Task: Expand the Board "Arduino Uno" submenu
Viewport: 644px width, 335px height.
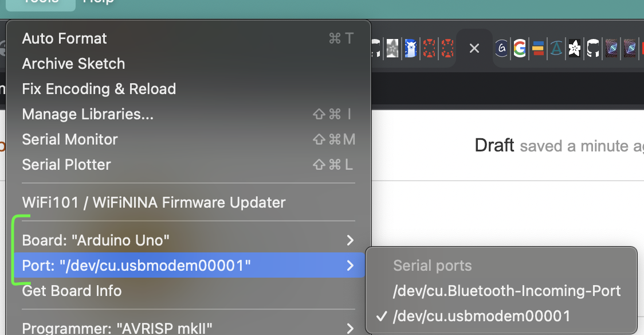Action: 350,240
